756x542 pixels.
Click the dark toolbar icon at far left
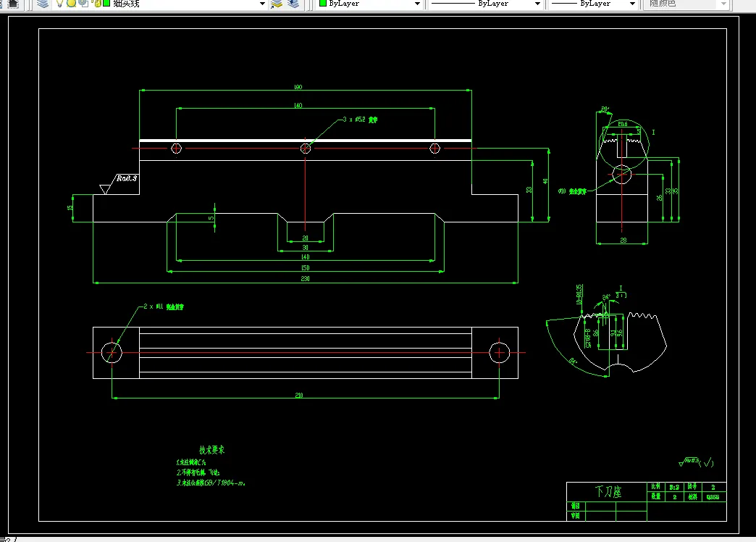(x=13, y=4)
